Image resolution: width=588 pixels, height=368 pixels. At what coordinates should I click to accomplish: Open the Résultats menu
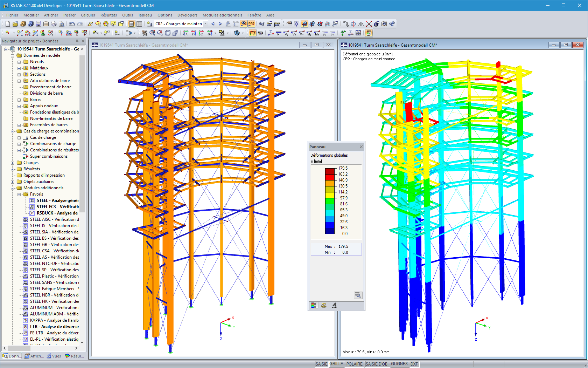pos(108,15)
